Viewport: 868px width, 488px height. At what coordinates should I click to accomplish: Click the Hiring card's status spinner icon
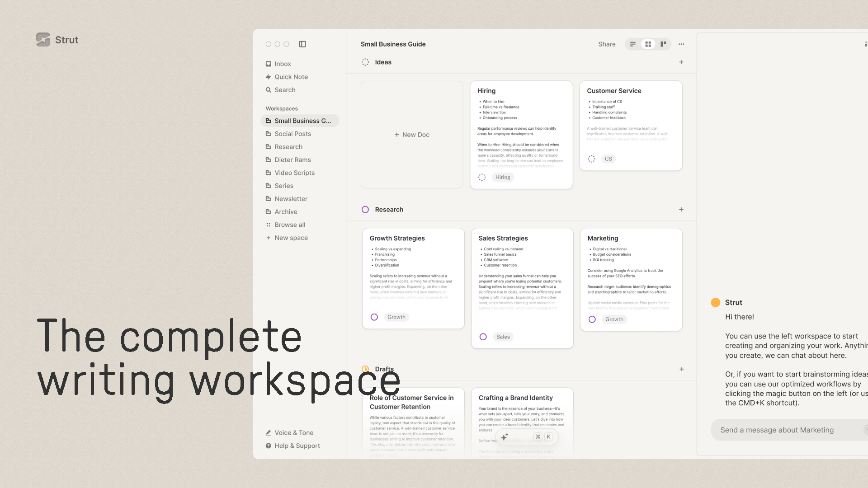(481, 177)
